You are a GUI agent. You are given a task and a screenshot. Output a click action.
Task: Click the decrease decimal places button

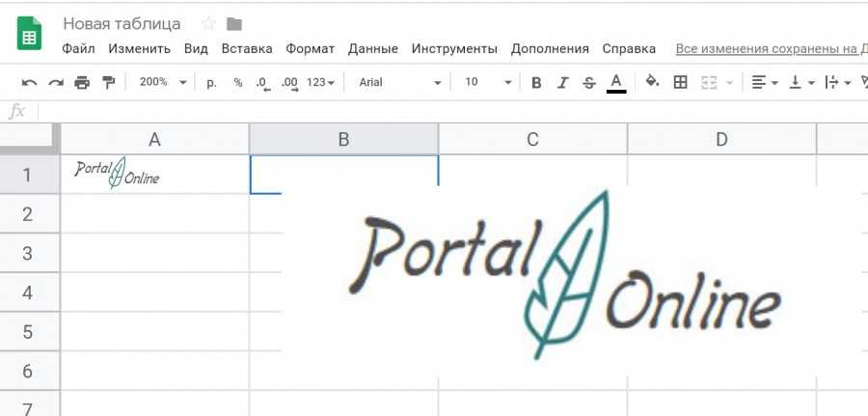tap(263, 83)
